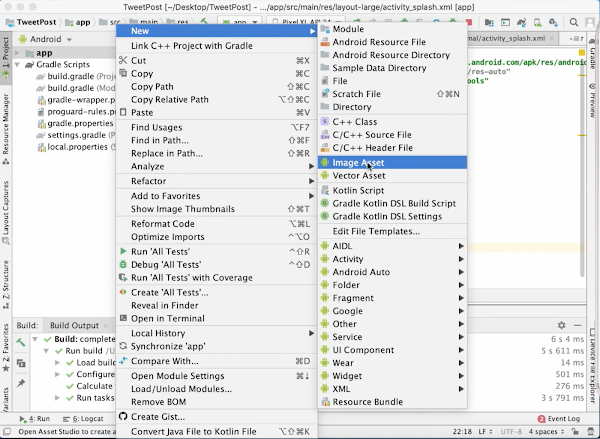Choose Reformat Code in context menu
This screenshot has width=600, height=439.
pos(217,224)
